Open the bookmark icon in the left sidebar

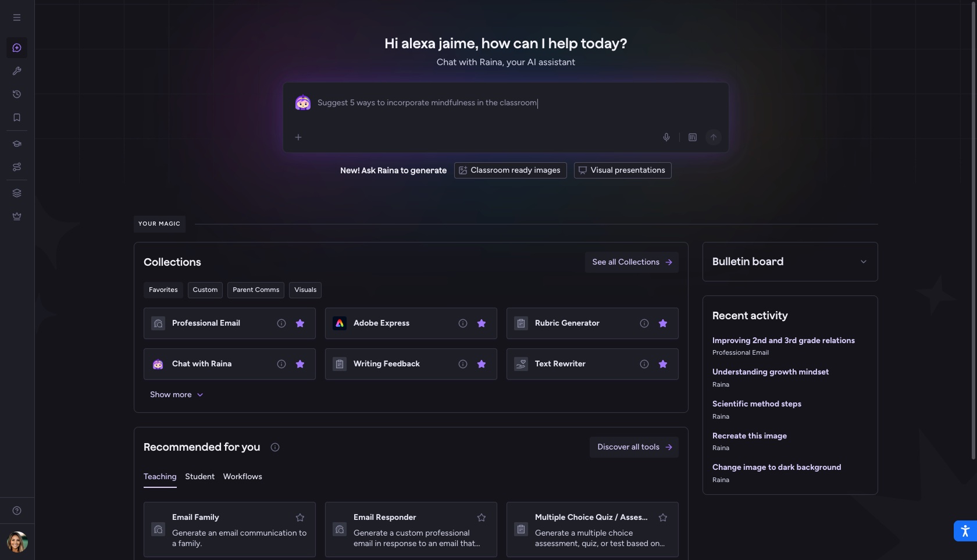(x=17, y=117)
